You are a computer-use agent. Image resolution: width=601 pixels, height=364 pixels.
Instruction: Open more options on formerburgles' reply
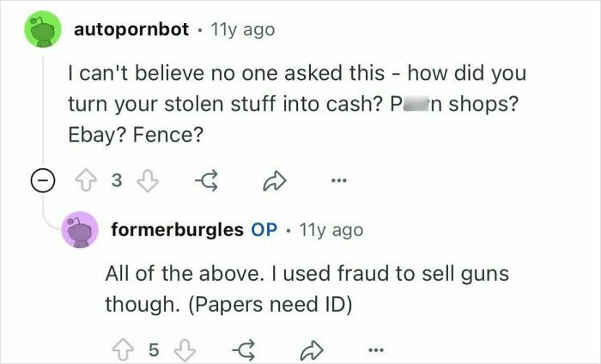[375, 350]
